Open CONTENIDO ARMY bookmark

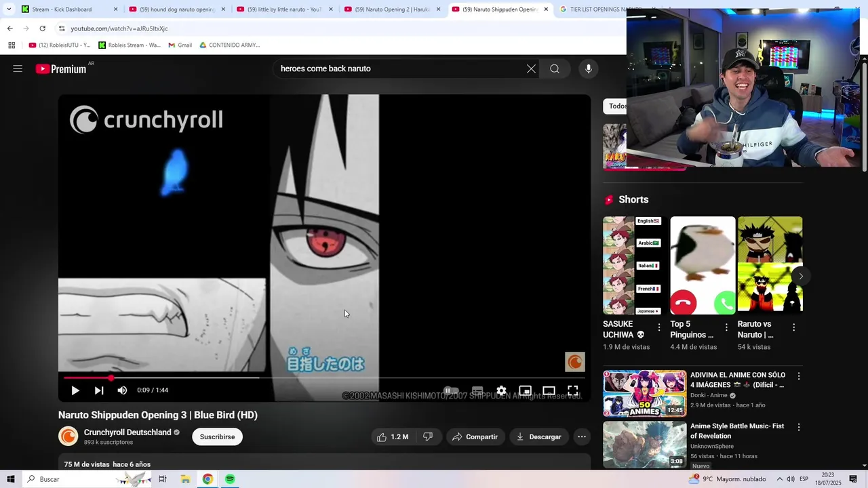[x=230, y=45]
